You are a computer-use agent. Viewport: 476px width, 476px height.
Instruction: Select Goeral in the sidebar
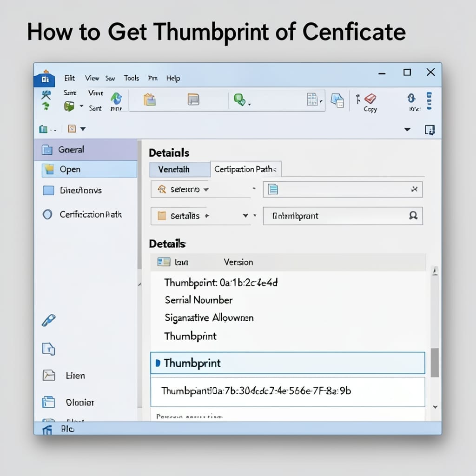click(86, 150)
